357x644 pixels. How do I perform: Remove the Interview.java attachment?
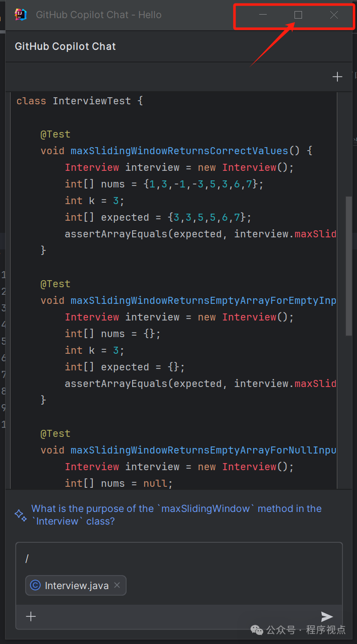click(117, 585)
